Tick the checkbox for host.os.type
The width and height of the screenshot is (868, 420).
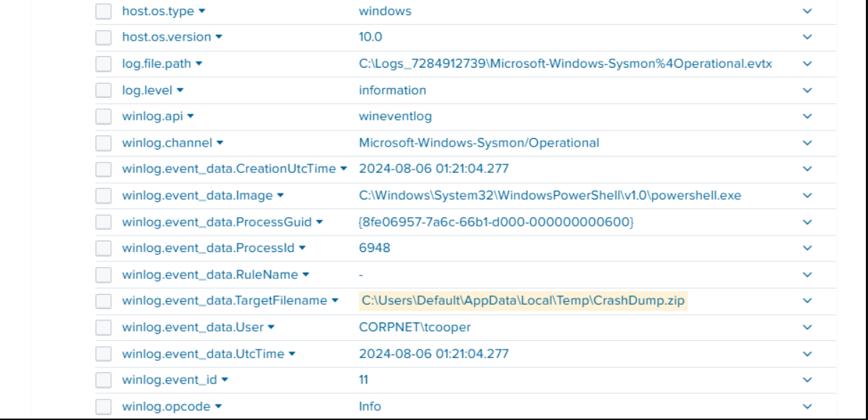pyautogui.click(x=103, y=11)
